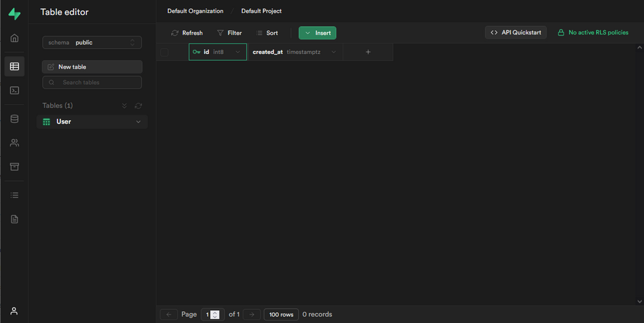
Task: Click the Sort toolbar option
Action: click(267, 33)
